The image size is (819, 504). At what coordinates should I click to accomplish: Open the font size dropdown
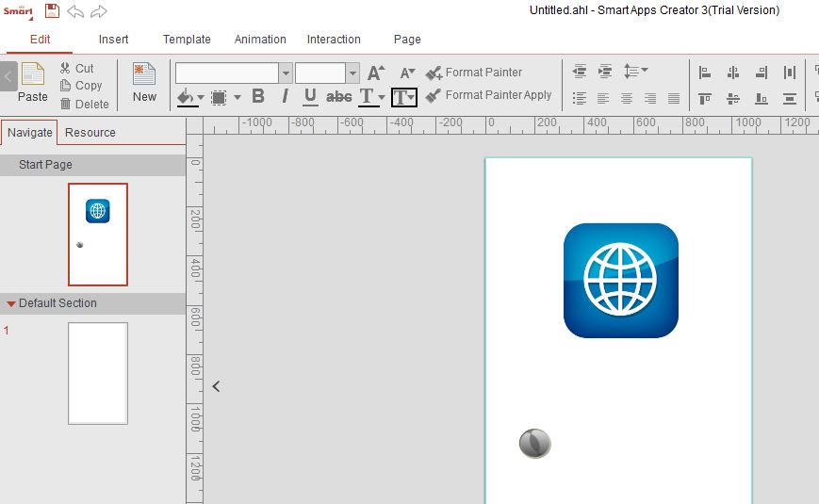click(x=352, y=73)
